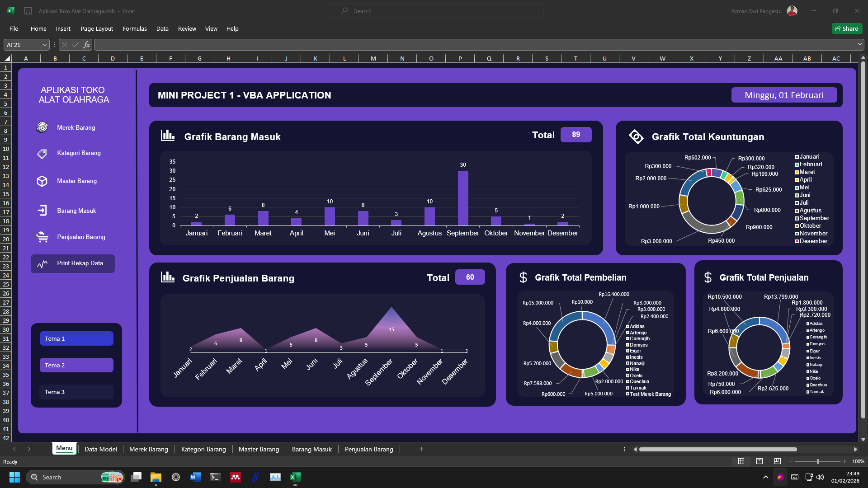Click the Barang Masuk arrow icon

coord(42,211)
